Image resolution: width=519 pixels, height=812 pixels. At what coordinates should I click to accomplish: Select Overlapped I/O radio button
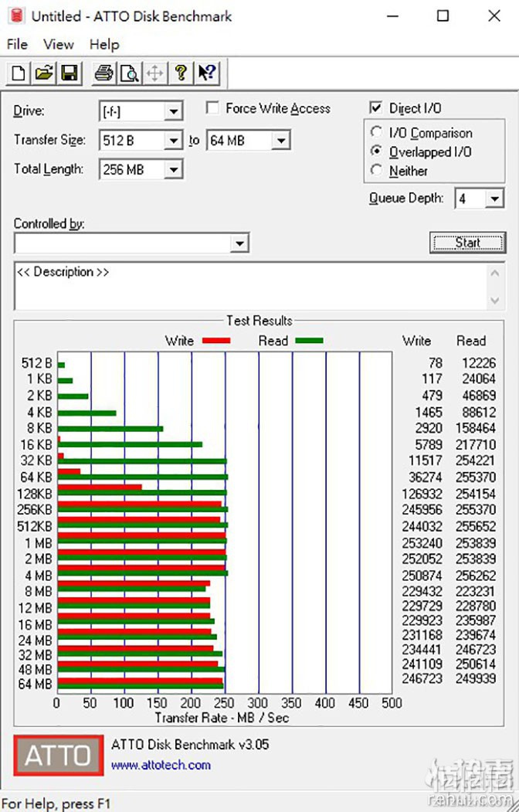pos(377,151)
